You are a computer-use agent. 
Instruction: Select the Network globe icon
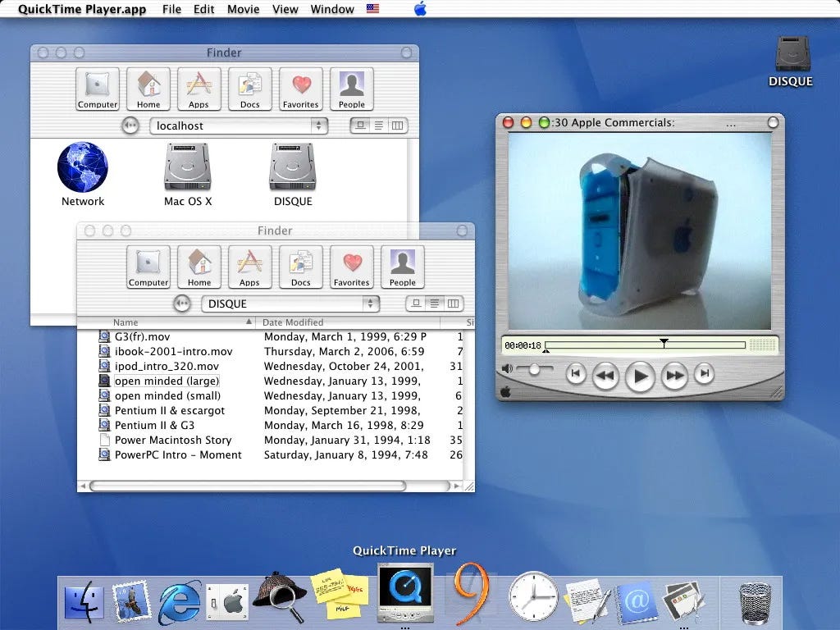coord(83,167)
